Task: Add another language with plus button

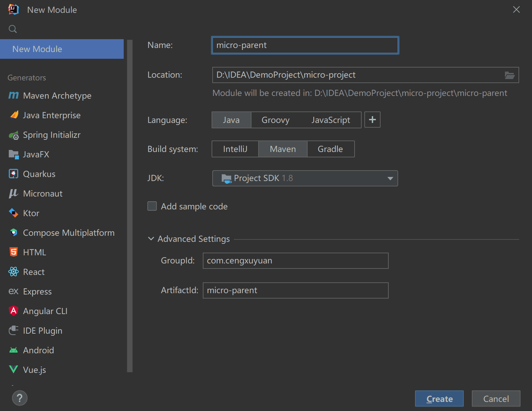Action: (x=372, y=120)
